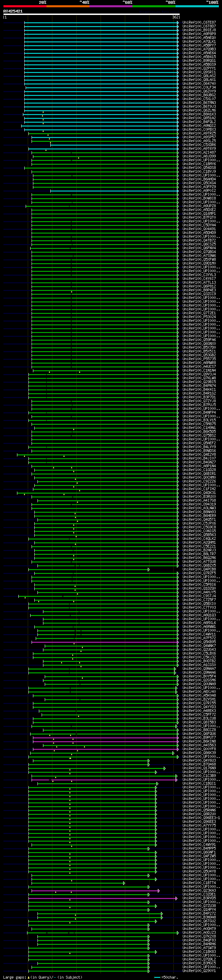
Task: Click the label UniRef100_O64740
Action: click(x=199, y=84)
